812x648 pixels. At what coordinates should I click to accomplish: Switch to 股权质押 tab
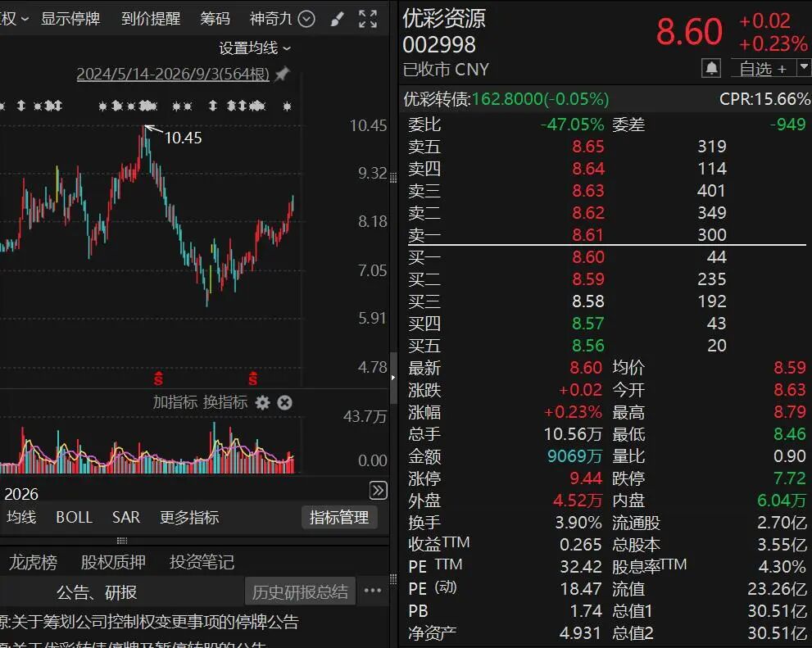point(113,562)
